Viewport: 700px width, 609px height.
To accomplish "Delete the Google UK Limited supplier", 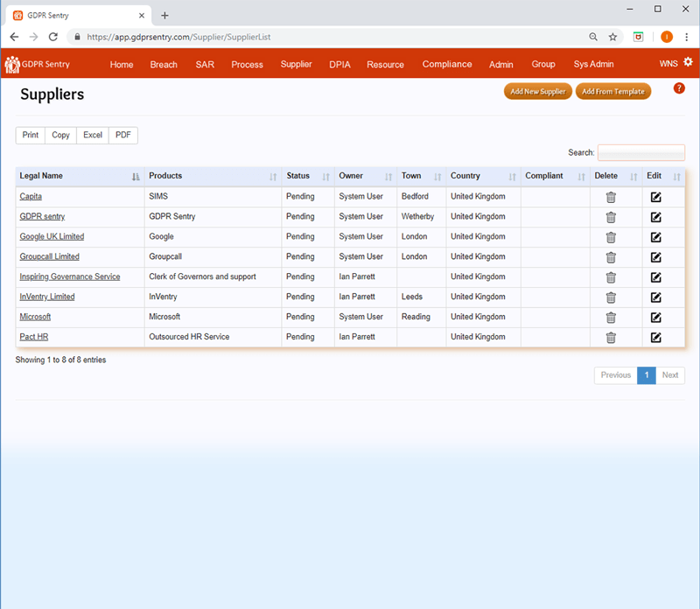I will (x=611, y=237).
